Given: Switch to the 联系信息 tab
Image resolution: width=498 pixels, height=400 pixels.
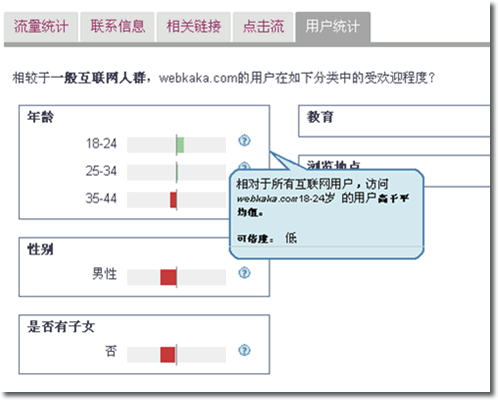Looking at the screenshot, I should tap(117, 27).
